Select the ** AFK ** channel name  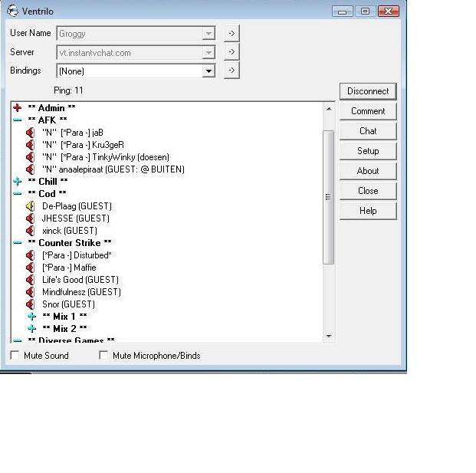tap(48, 120)
